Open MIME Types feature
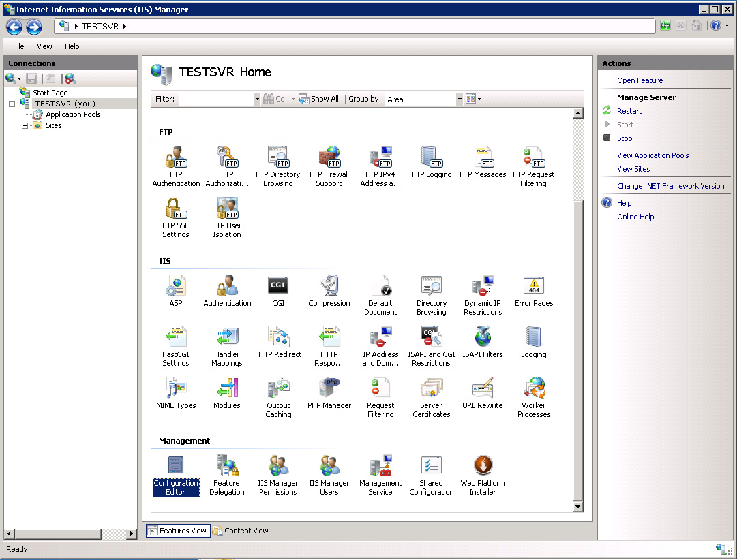The image size is (737, 560). 176,393
